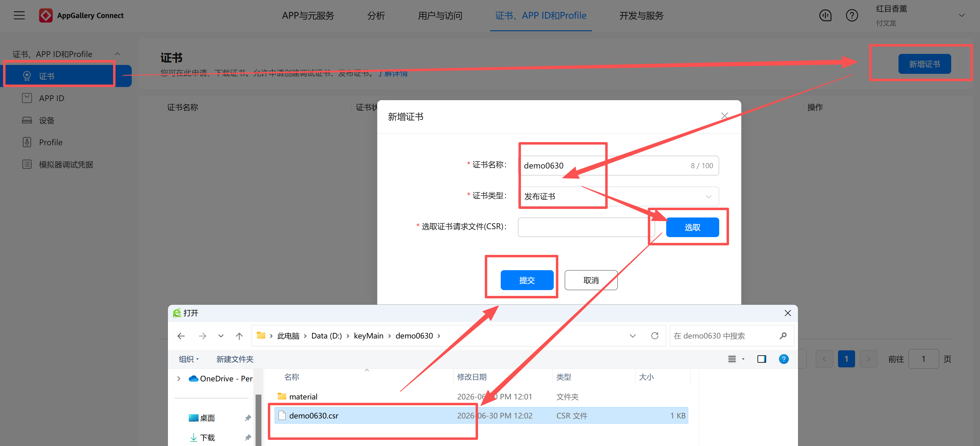The width and height of the screenshot is (980, 446).
Task: Click the 选取 button
Action: pyautogui.click(x=692, y=227)
